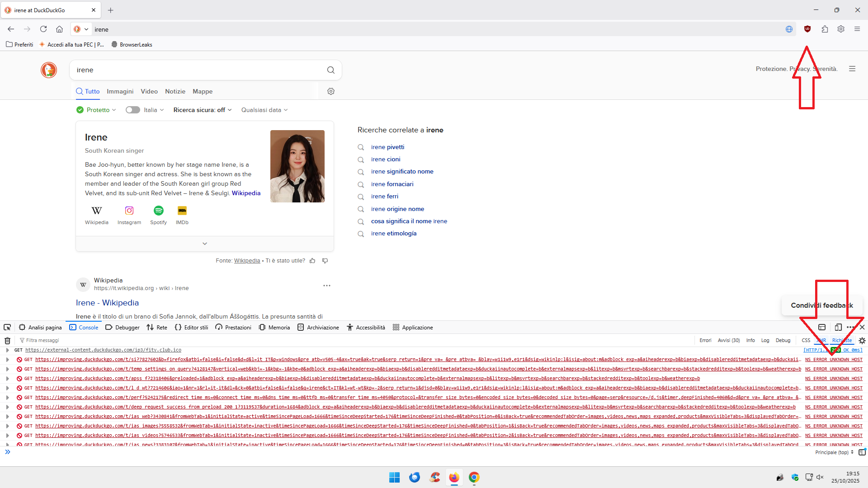The image size is (868, 488).
Task: Click the iframe selector icon in devtools
Action: 822,327
